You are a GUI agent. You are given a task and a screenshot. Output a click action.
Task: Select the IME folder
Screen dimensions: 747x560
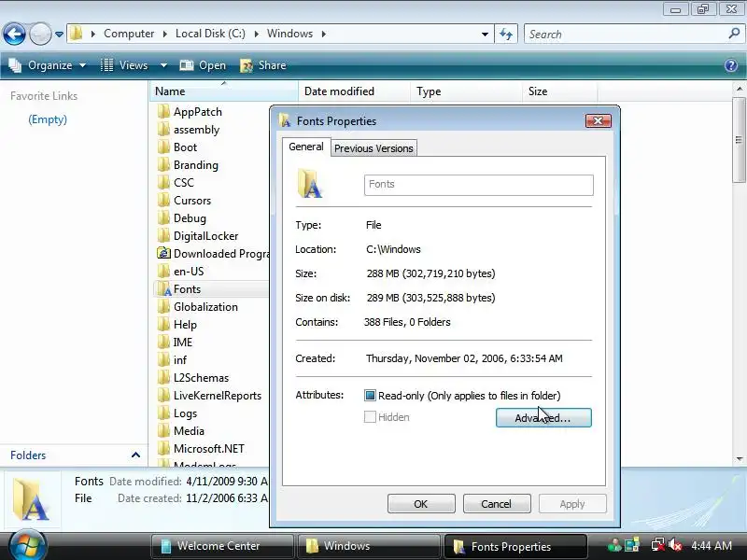tap(182, 342)
